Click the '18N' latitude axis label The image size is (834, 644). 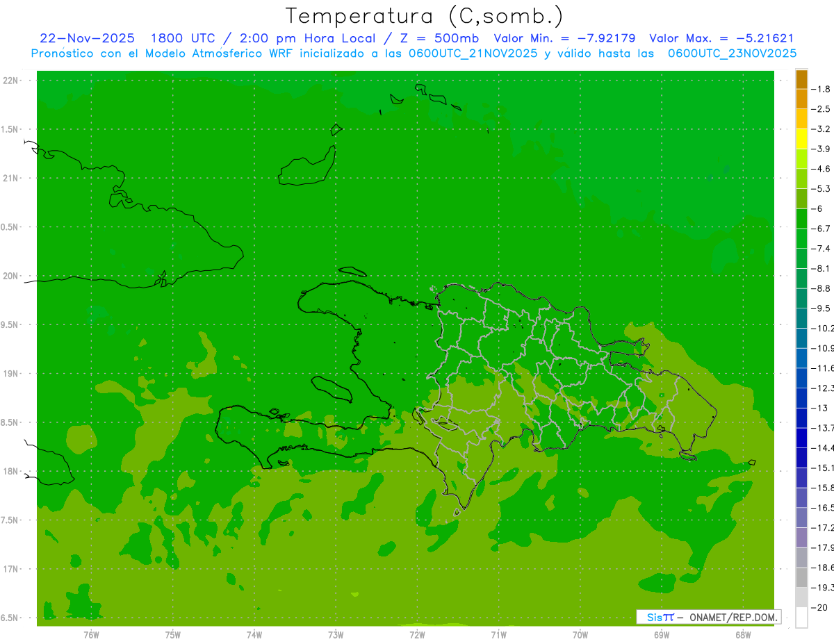coord(10,471)
